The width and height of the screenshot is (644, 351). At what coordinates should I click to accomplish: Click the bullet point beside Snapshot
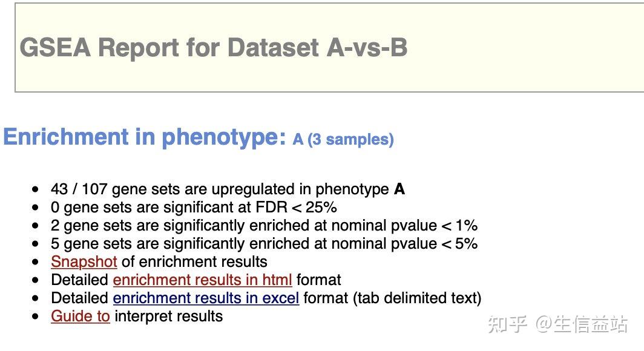pyautogui.click(x=38, y=262)
